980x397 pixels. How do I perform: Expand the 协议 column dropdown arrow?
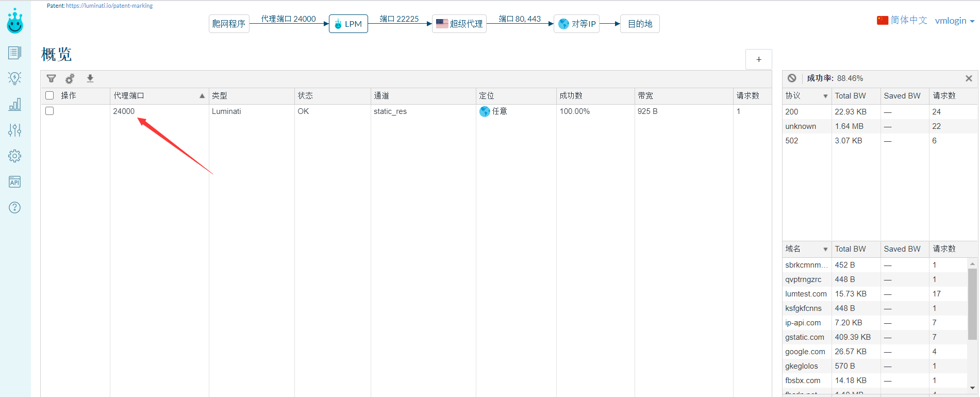coord(825,96)
